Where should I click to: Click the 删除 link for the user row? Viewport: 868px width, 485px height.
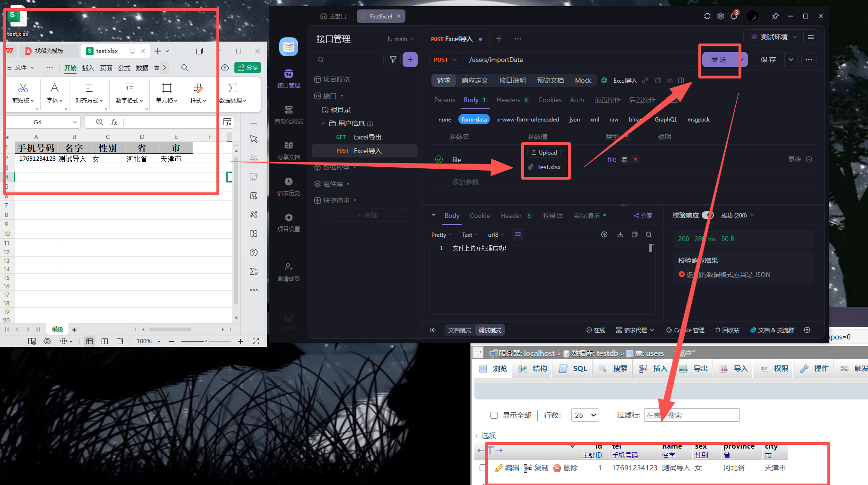click(565, 468)
